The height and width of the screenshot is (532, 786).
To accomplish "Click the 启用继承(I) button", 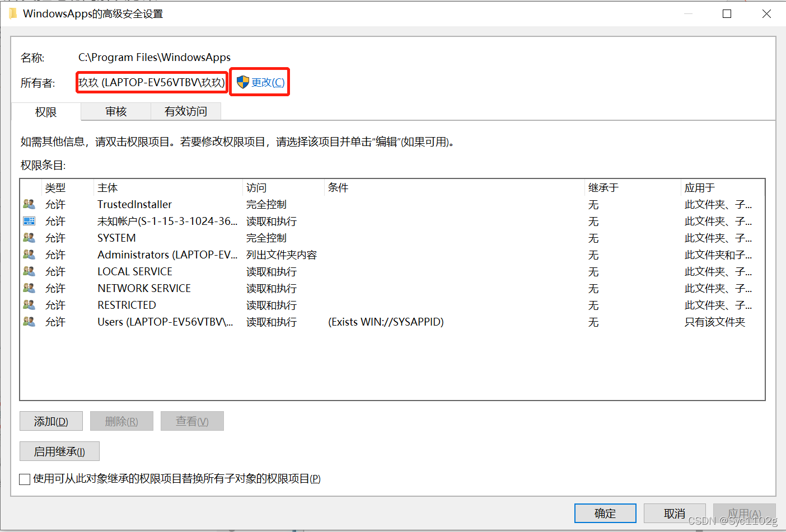I will (x=59, y=451).
